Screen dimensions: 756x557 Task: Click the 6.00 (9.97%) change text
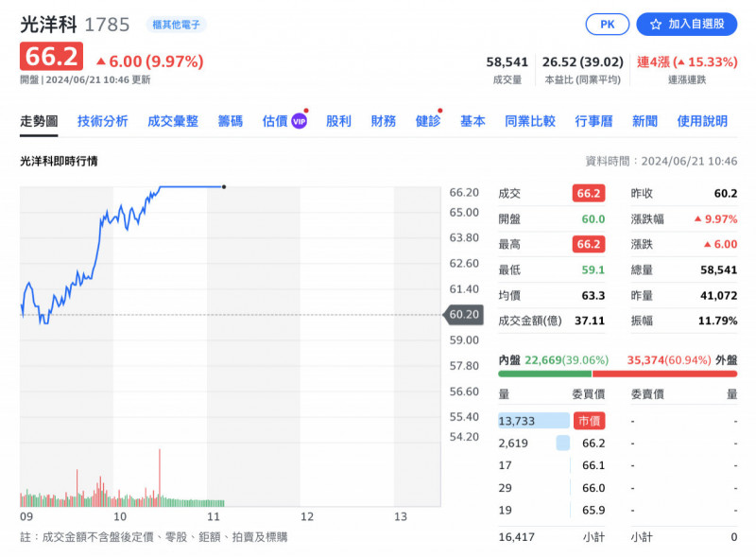pos(150,61)
